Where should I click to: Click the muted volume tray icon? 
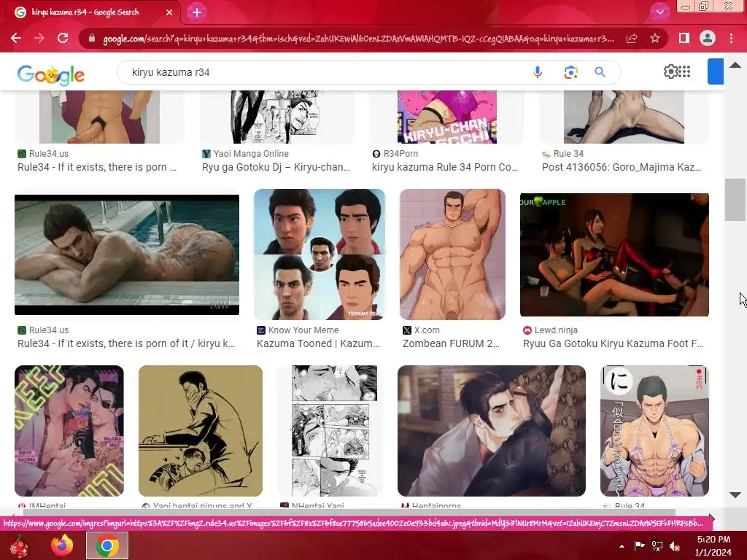(x=675, y=545)
